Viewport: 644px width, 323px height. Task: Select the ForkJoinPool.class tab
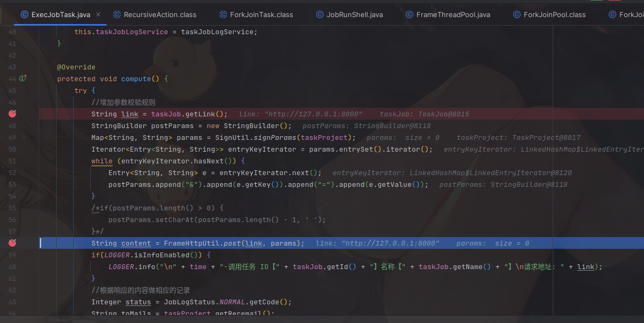click(x=554, y=14)
